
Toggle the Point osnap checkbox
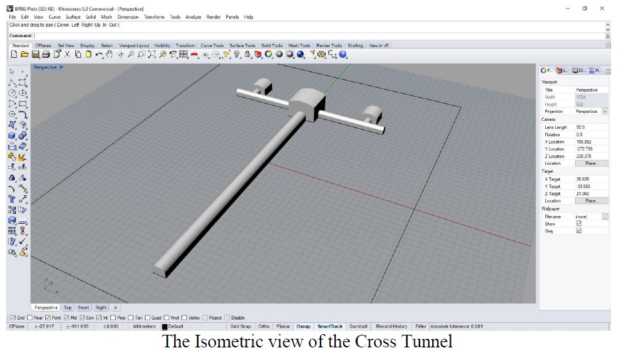(48, 318)
